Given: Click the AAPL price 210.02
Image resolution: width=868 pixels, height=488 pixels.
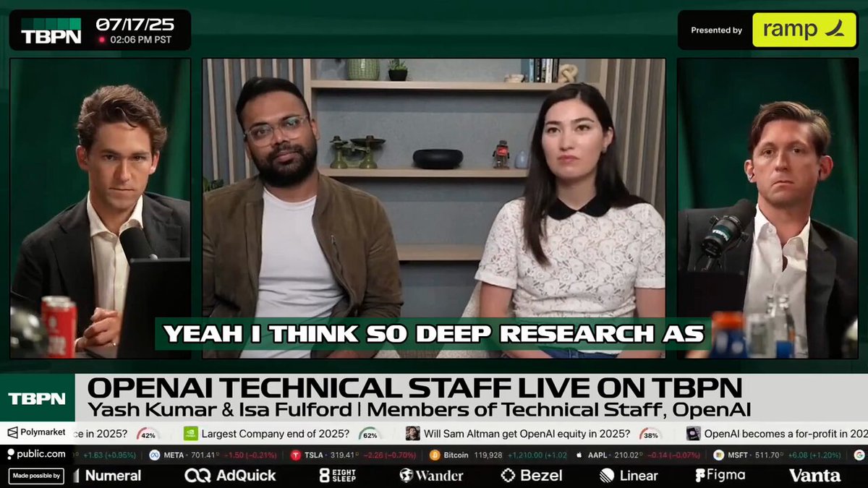Looking at the screenshot, I should [x=626, y=455].
